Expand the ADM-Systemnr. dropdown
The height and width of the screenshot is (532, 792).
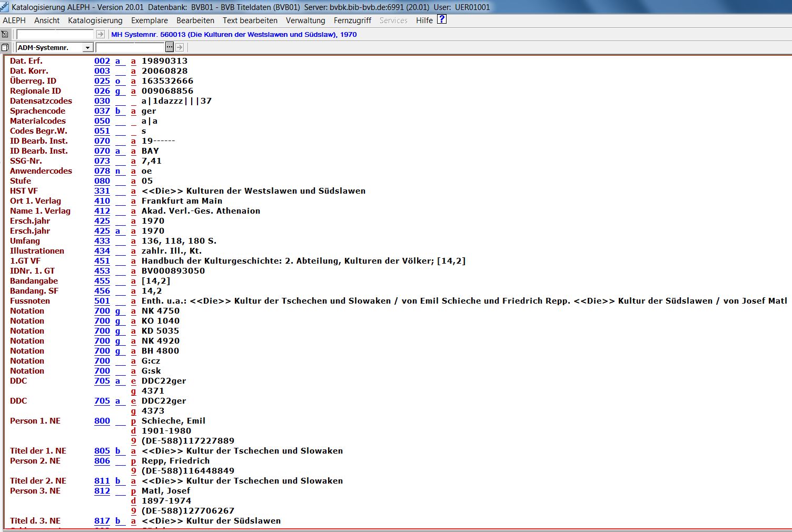(x=88, y=48)
